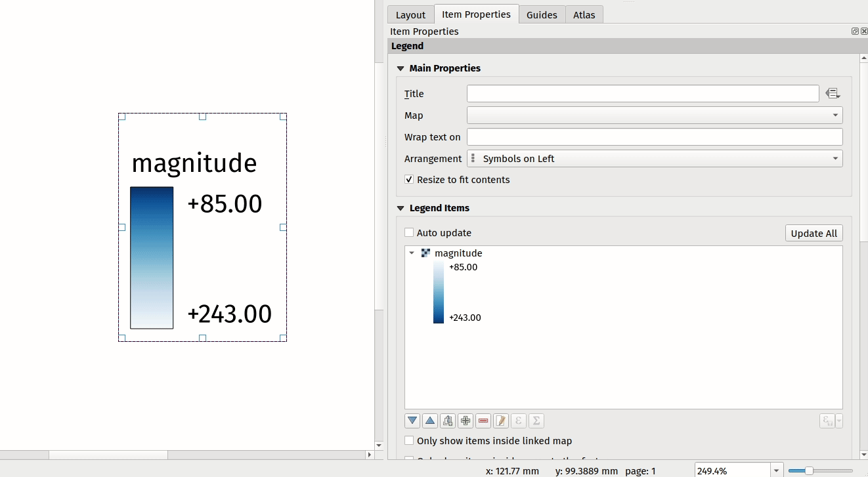868x477 pixels.
Task: Check Only show items inside linked map
Action: coord(409,441)
